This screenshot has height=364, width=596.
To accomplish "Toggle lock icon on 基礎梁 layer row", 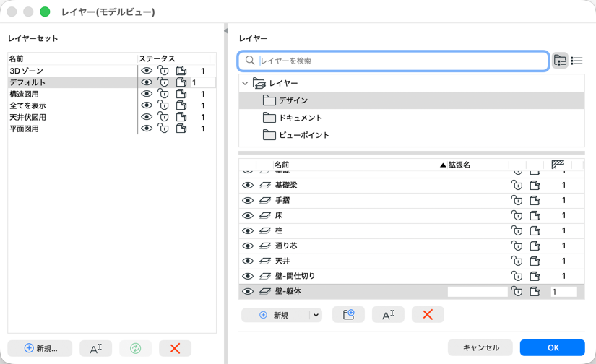I will tap(517, 185).
